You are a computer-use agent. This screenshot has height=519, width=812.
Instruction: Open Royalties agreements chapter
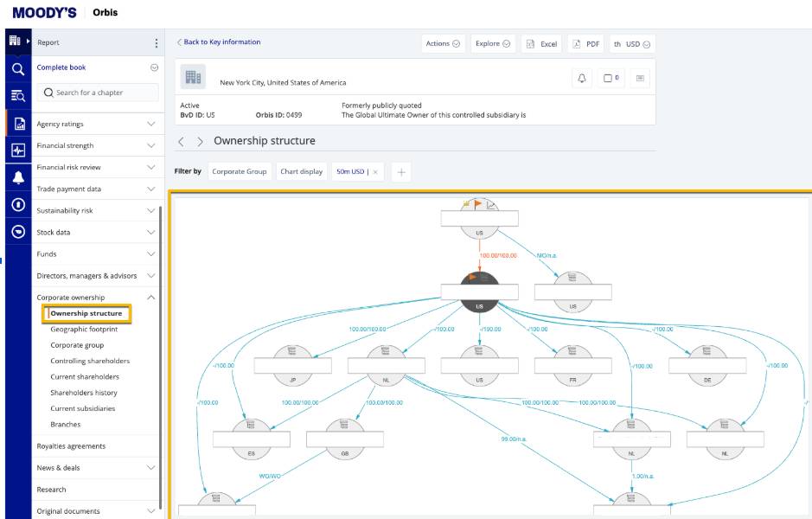71,446
